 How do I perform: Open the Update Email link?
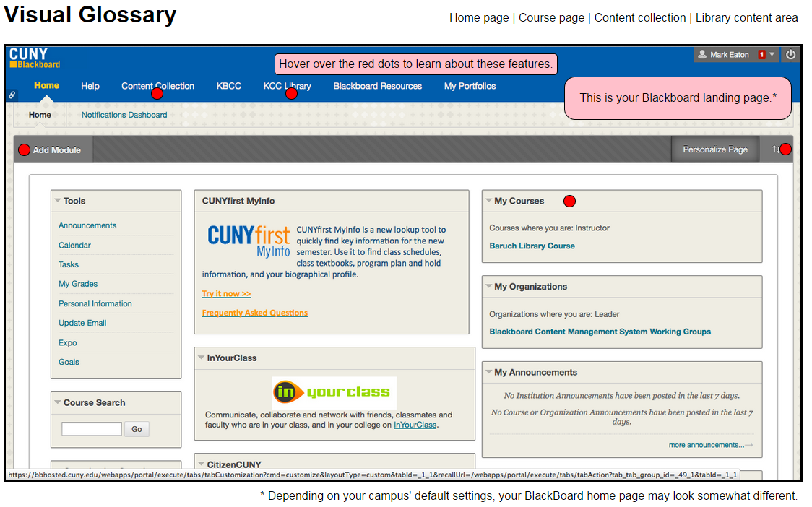tap(82, 323)
